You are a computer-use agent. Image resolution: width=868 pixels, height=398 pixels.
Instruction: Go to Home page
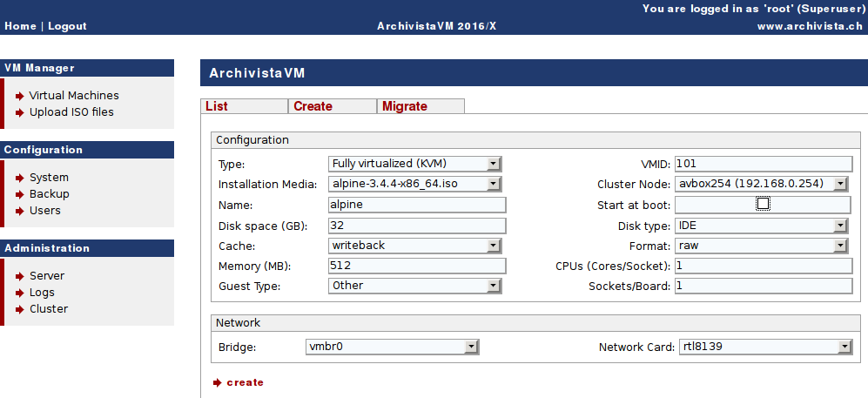pos(21,26)
